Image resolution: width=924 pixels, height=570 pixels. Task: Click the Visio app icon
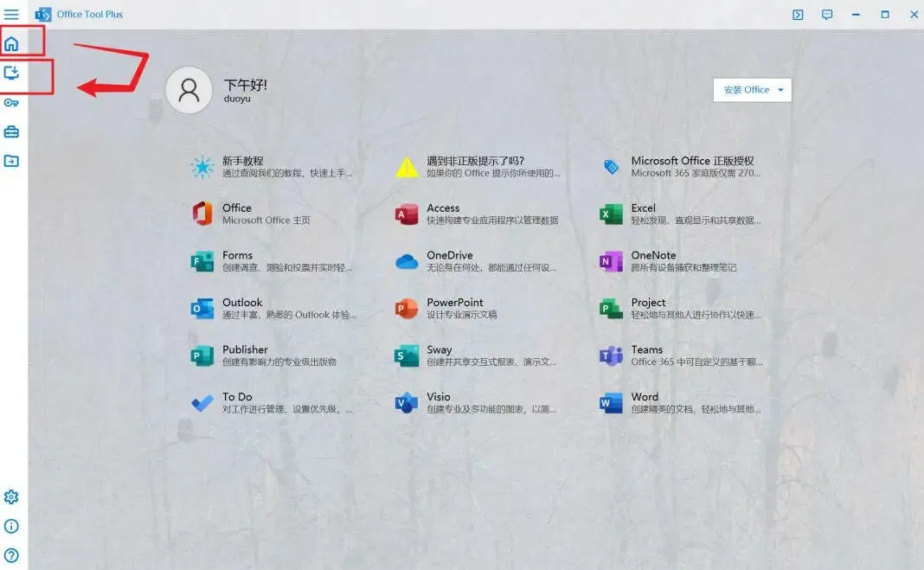(x=407, y=403)
